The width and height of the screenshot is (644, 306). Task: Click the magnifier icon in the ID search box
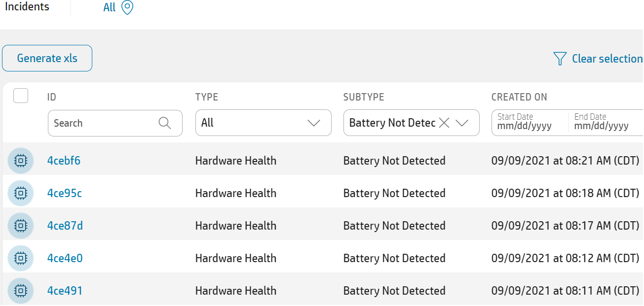pos(165,123)
